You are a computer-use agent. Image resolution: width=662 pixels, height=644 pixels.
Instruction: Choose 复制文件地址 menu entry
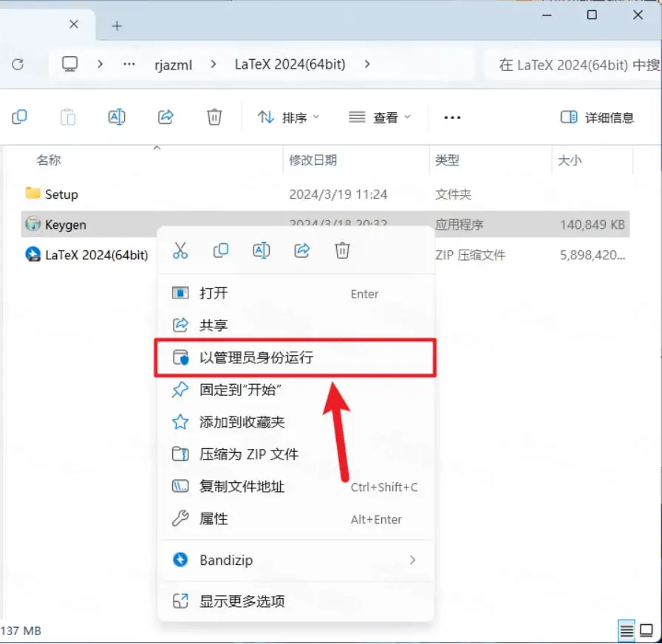[296, 487]
